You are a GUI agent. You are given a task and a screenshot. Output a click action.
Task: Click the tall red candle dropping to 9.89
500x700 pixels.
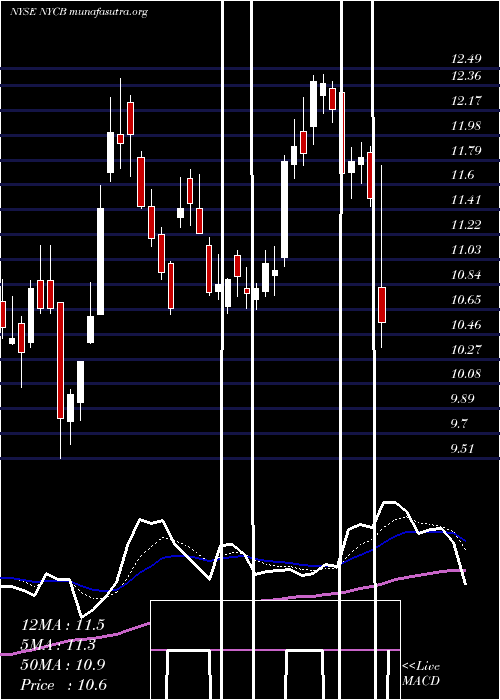click(x=60, y=360)
